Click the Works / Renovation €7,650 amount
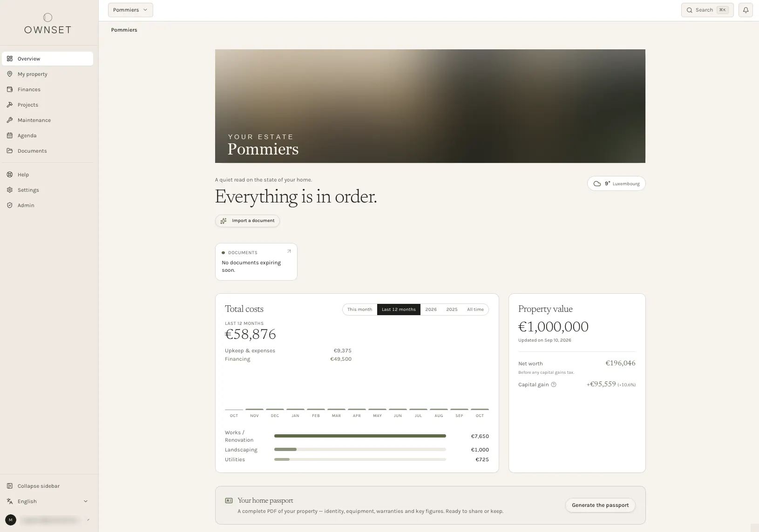The height and width of the screenshot is (532, 759). pyautogui.click(x=480, y=436)
